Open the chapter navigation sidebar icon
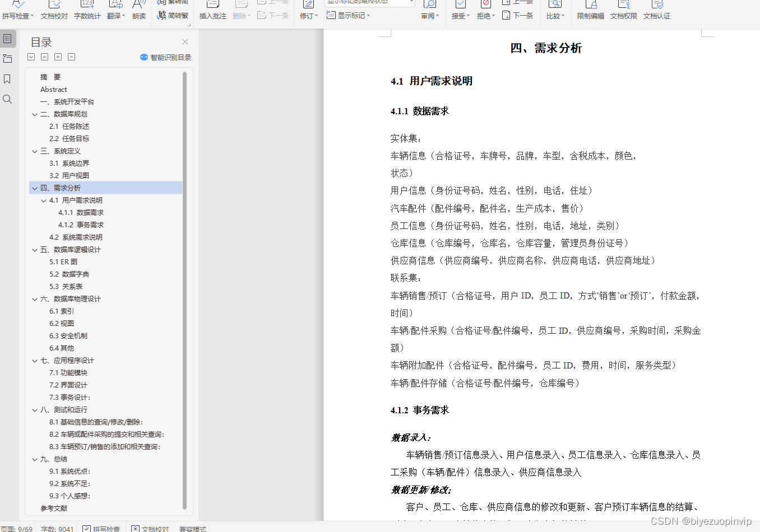 coord(7,59)
